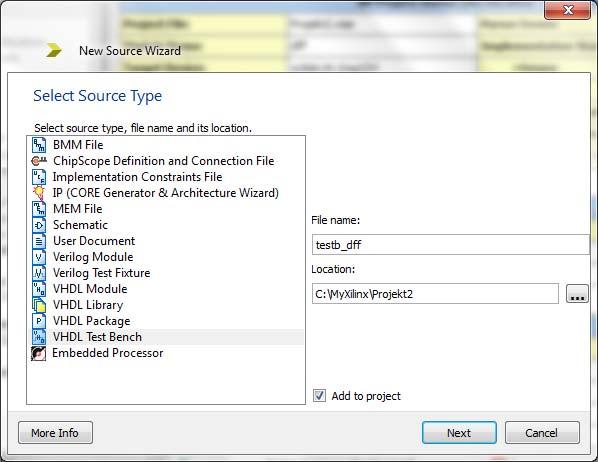Image resolution: width=598 pixels, height=462 pixels.
Task: Click the Verilog Module icon
Action: tap(39, 257)
